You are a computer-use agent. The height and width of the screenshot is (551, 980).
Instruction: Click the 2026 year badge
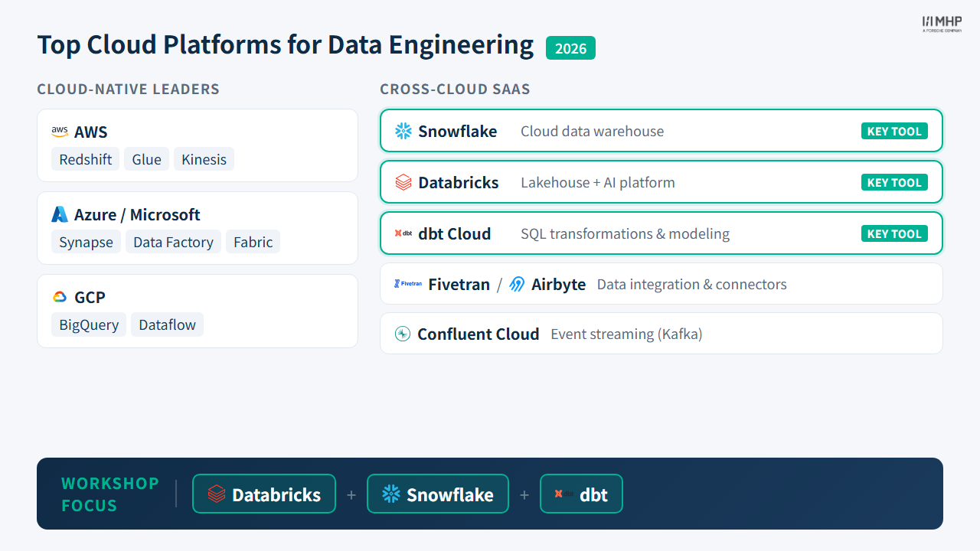coord(570,48)
